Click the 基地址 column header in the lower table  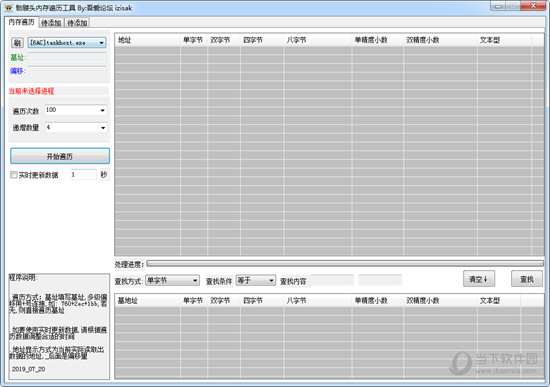(148, 301)
